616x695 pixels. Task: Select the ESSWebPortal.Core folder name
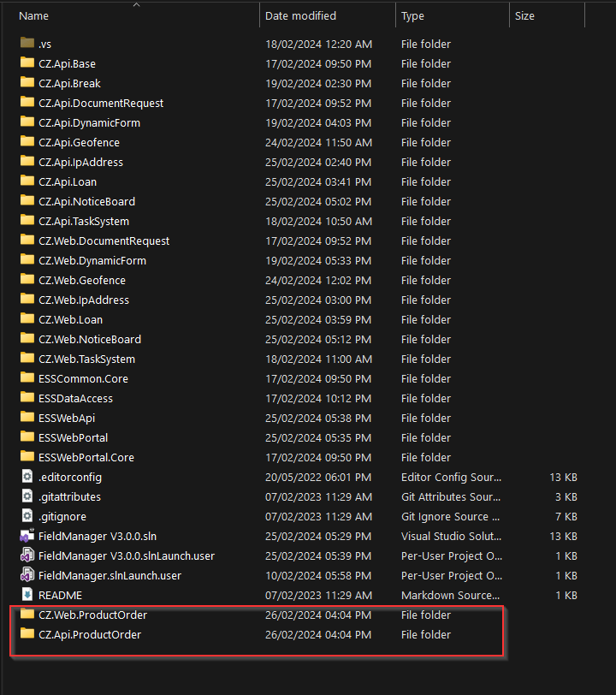(86, 457)
